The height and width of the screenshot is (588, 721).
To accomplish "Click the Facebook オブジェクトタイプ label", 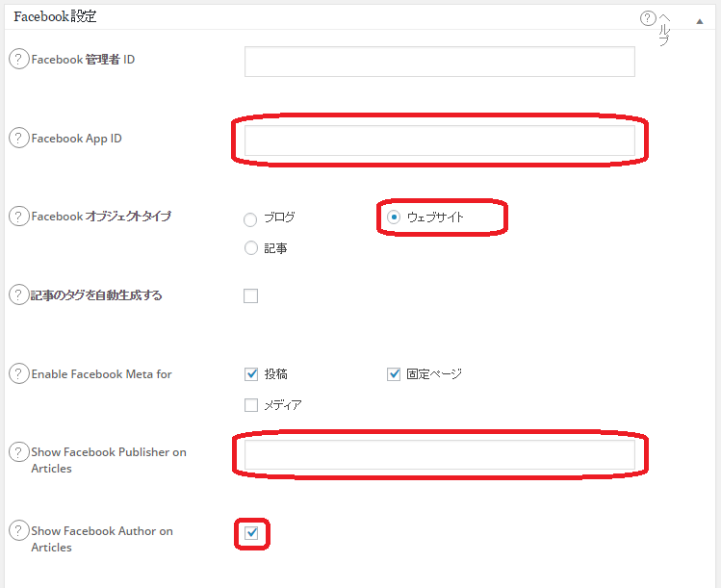I will click(101, 217).
